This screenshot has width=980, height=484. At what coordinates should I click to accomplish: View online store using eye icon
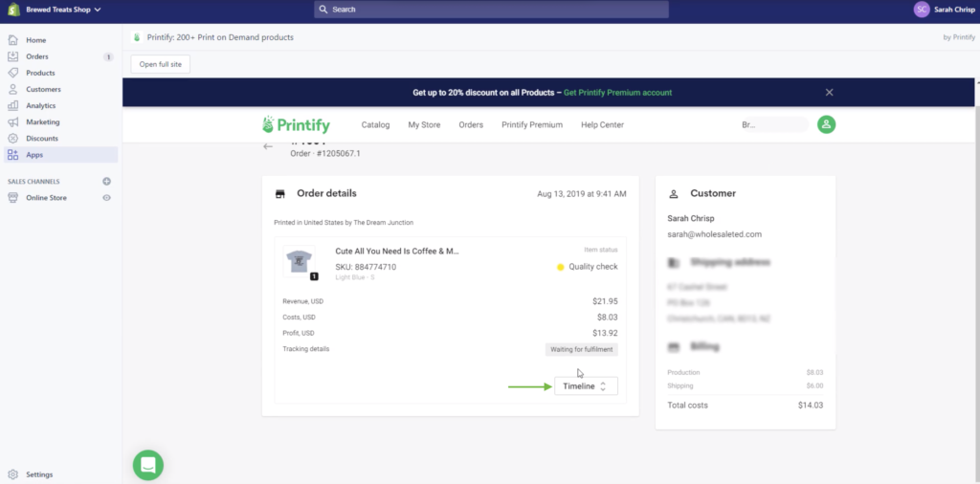tap(107, 198)
